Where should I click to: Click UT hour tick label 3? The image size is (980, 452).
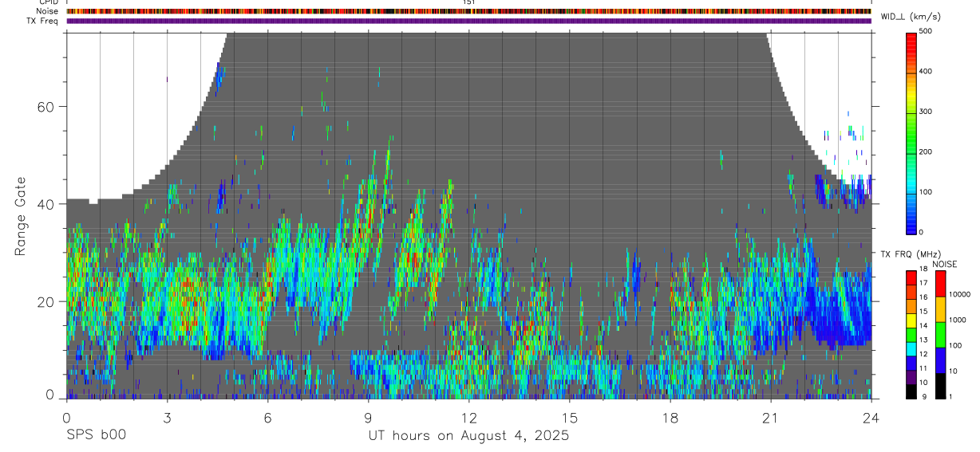click(167, 417)
